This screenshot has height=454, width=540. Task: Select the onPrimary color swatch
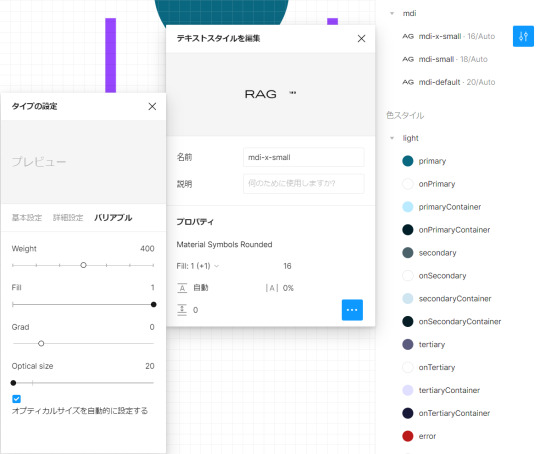[408, 184]
